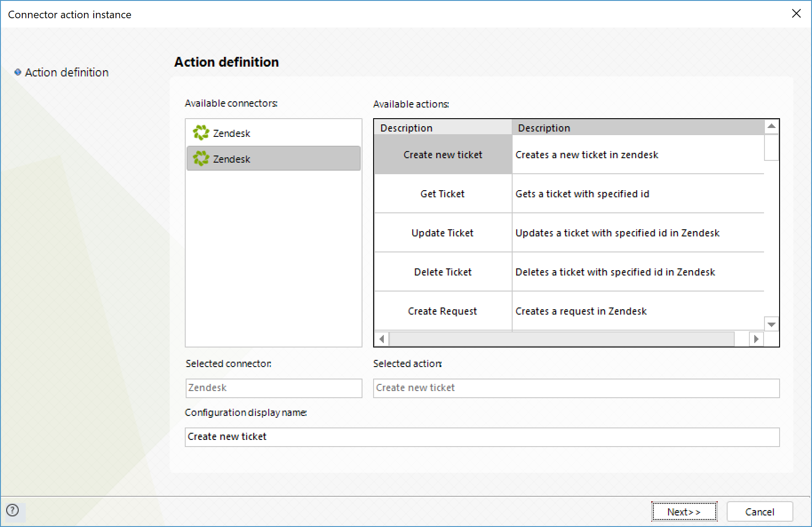Select the highlighted second Zendesk connector
The height and width of the screenshot is (527, 812).
click(273, 159)
